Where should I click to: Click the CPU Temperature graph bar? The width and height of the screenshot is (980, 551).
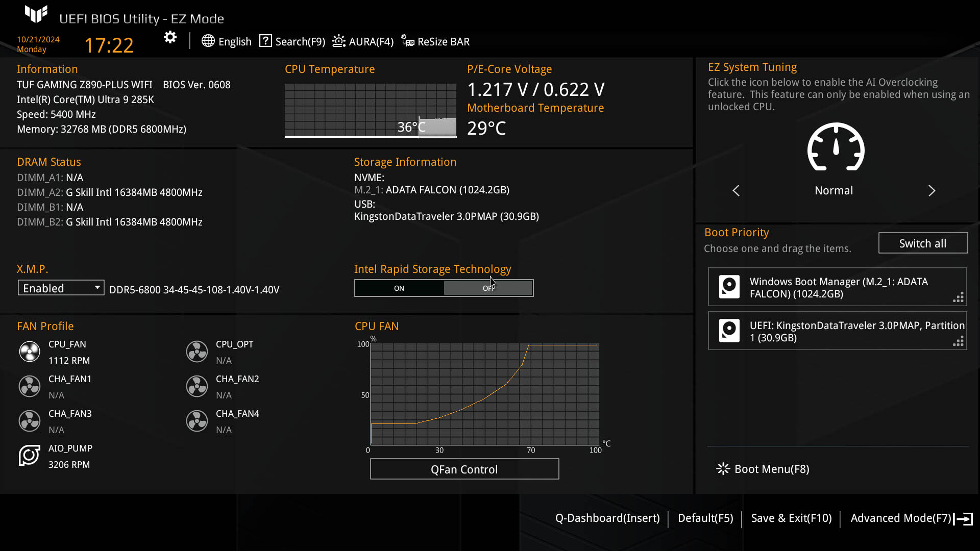(x=371, y=110)
